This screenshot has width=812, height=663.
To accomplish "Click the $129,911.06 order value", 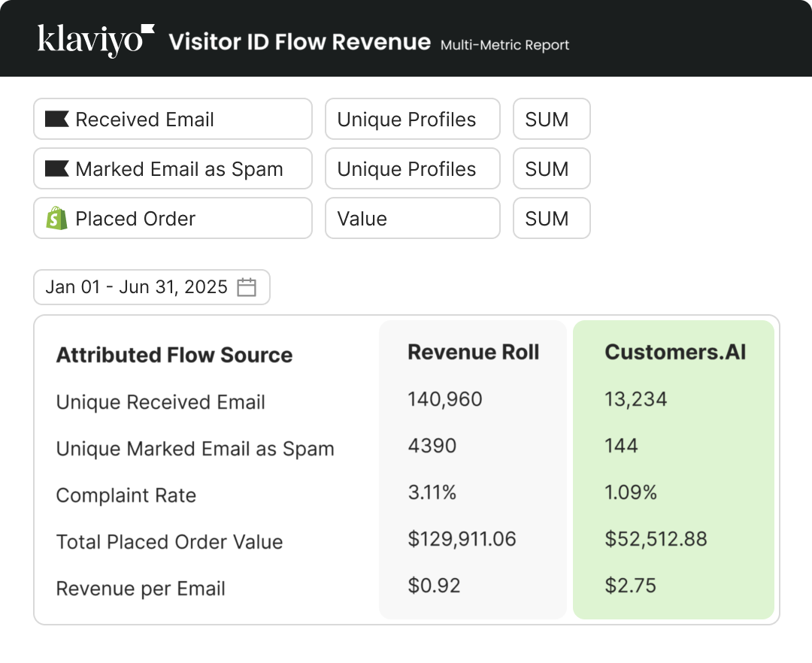I will click(x=462, y=539).
